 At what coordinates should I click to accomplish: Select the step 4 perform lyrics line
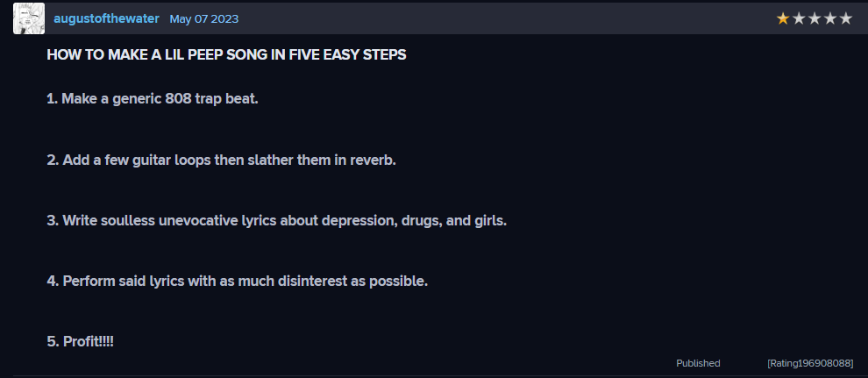[x=238, y=282]
